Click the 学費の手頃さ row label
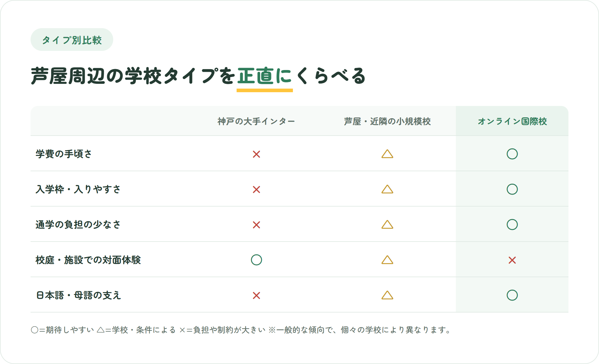This screenshot has width=599, height=364. click(x=64, y=154)
